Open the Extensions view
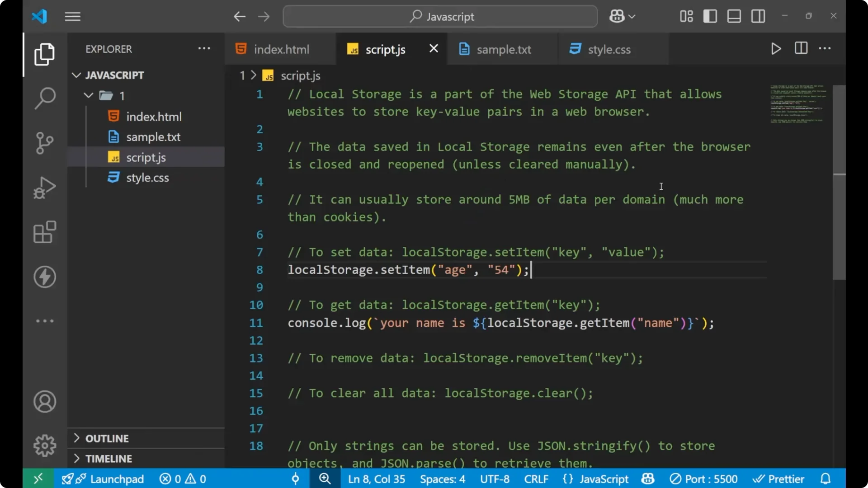This screenshot has height=488, width=868. [44, 232]
